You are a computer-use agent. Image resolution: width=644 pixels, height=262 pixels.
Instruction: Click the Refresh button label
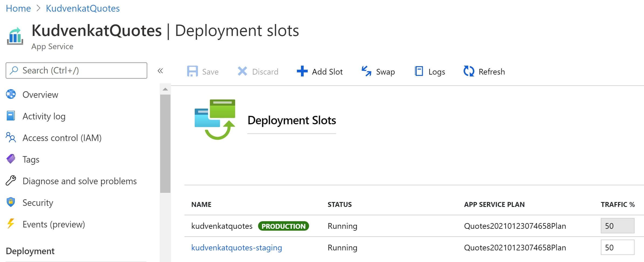tap(492, 72)
